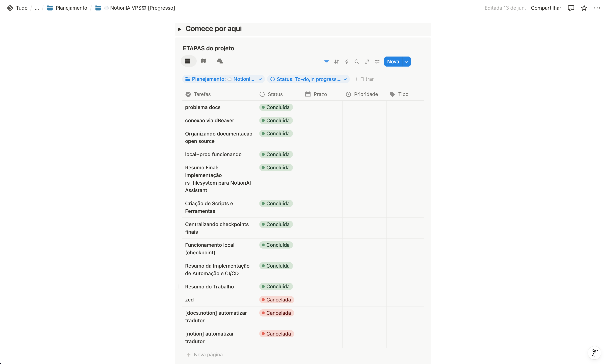Switch to the timeline view tab
Screen dimensions: 604x364
tap(220, 61)
